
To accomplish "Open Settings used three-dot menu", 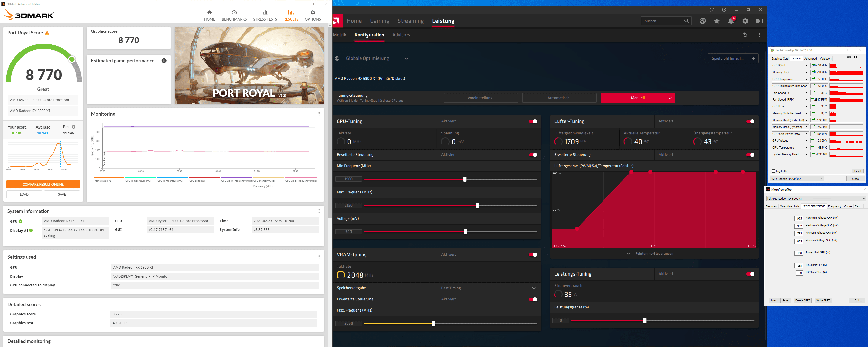I will (319, 257).
